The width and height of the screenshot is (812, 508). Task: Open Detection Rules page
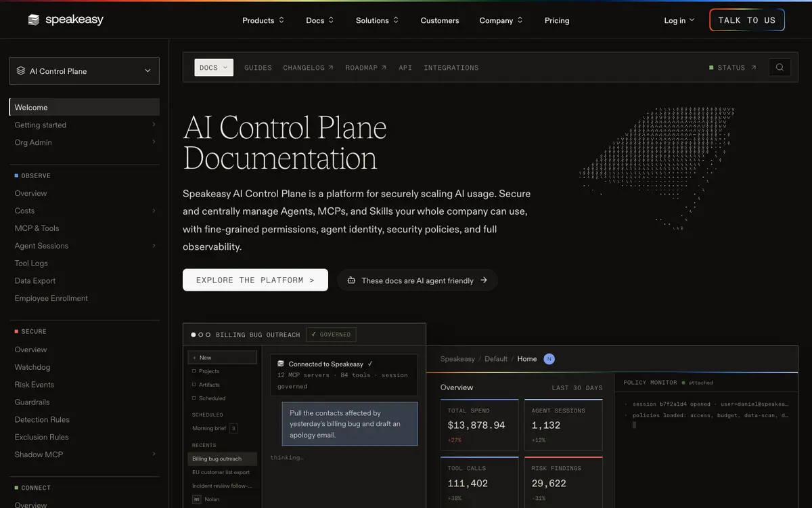[x=42, y=420]
